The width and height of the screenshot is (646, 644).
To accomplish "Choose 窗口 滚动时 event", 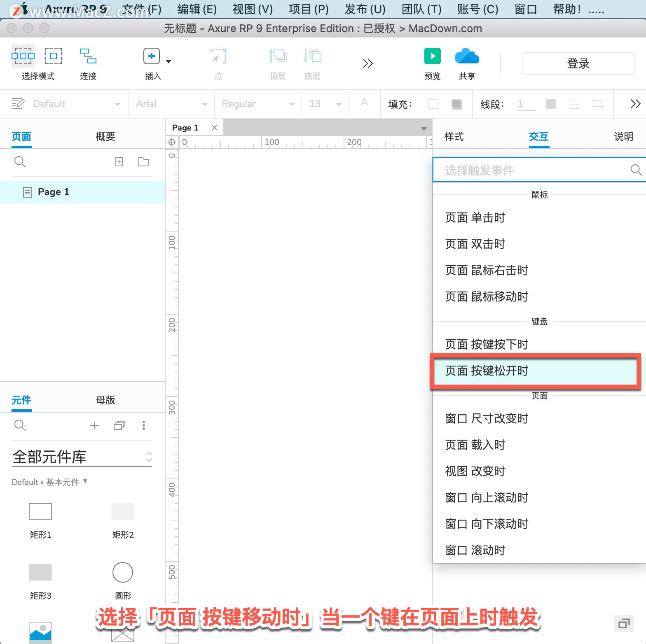I will (539, 550).
